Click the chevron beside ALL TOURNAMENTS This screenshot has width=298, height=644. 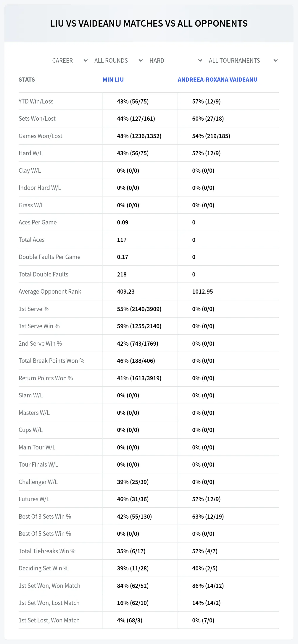276,61
